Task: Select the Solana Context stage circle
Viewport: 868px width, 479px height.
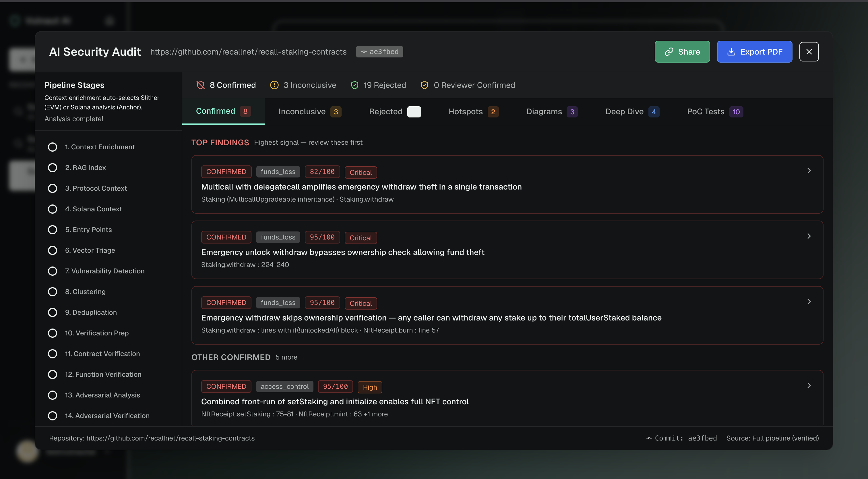Action: pyautogui.click(x=52, y=209)
